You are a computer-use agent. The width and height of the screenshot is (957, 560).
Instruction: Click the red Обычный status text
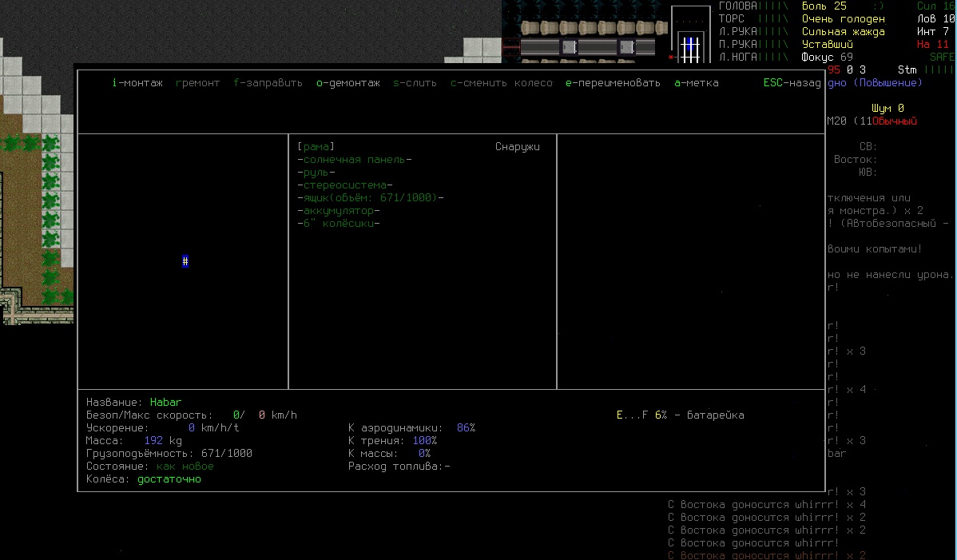tap(894, 121)
